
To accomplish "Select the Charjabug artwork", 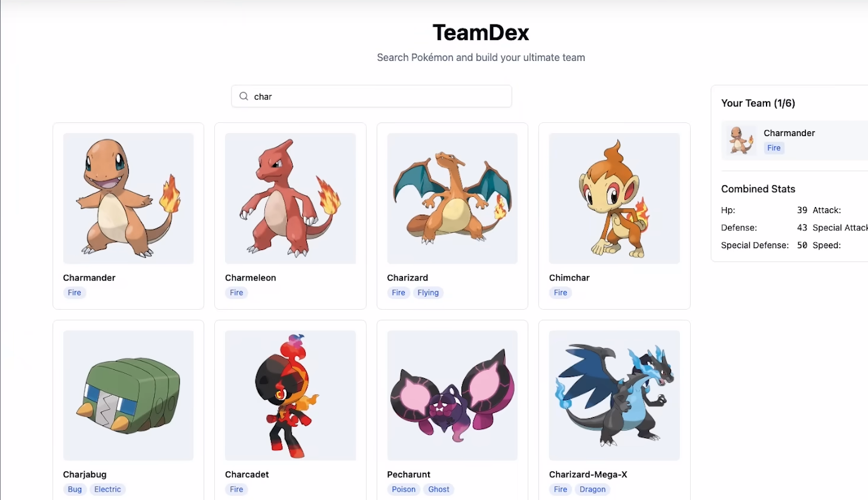I will tap(128, 396).
